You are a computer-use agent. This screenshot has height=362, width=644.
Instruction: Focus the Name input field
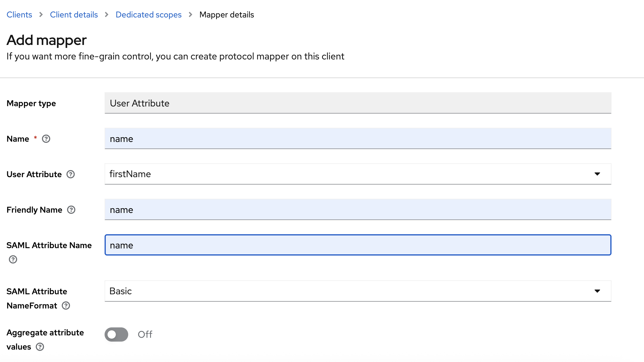click(357, 138)
